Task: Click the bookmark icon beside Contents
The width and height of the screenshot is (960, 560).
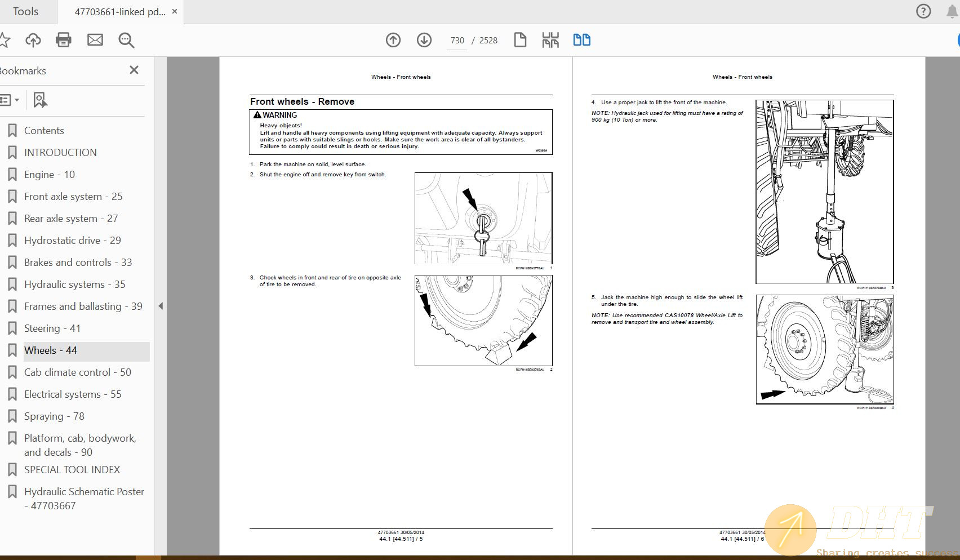Action: coord(12,131)
